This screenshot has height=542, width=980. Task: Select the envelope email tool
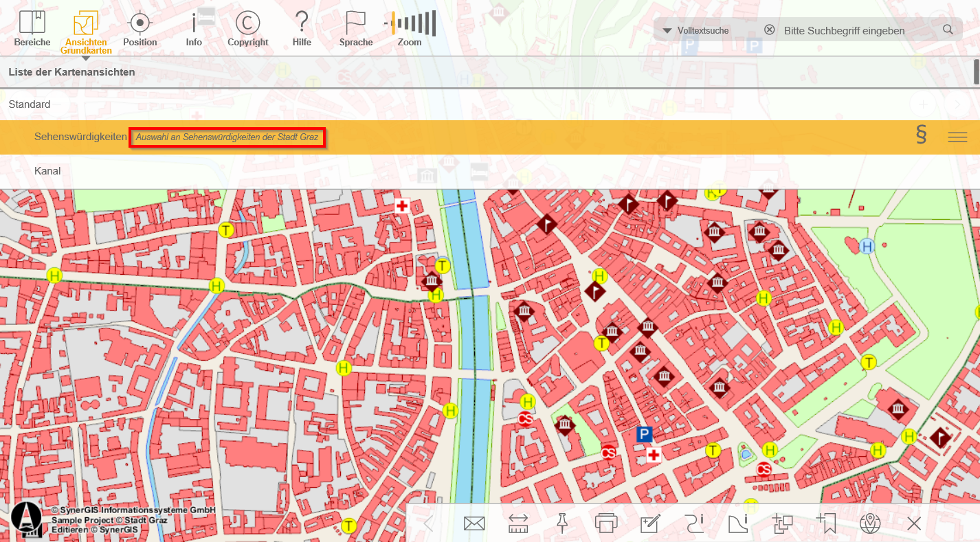click(474, 523)
